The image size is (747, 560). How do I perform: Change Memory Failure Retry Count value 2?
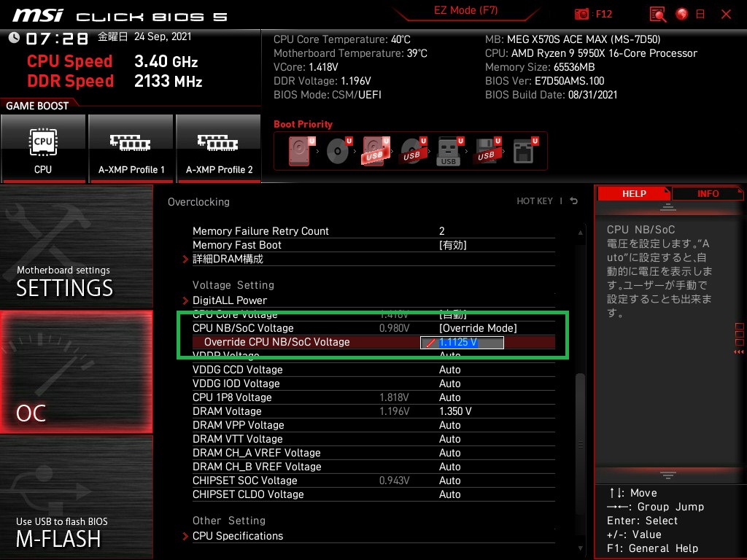coord(441,231)
